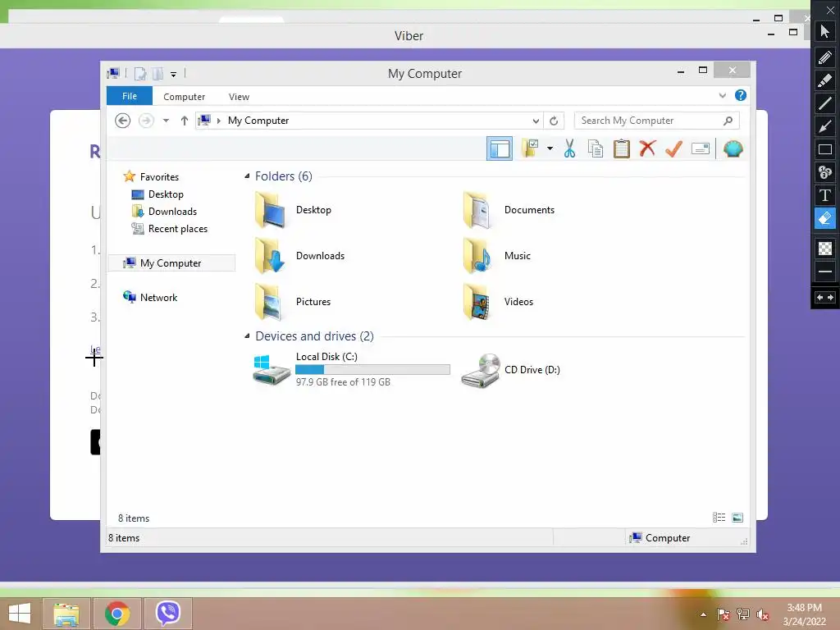Open the Quick Access Toolbar customize dropdown

174,74
